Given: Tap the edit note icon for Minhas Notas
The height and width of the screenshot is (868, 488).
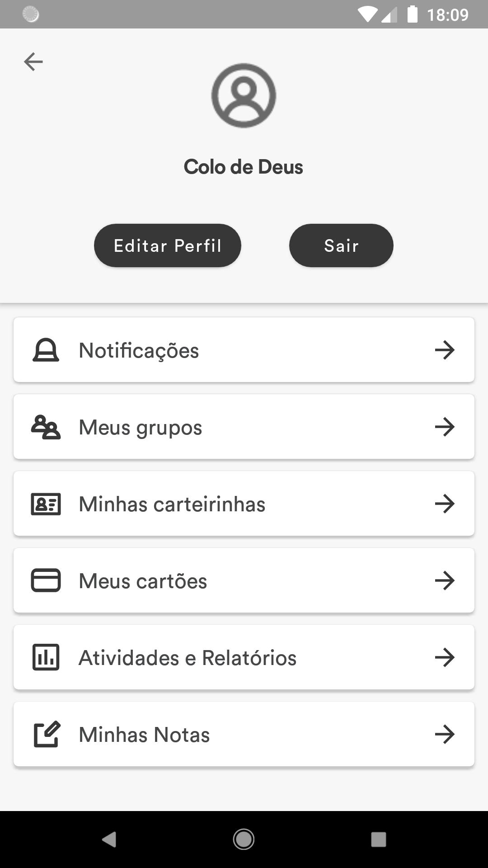Looking at the screenshot, I should 47,734.
